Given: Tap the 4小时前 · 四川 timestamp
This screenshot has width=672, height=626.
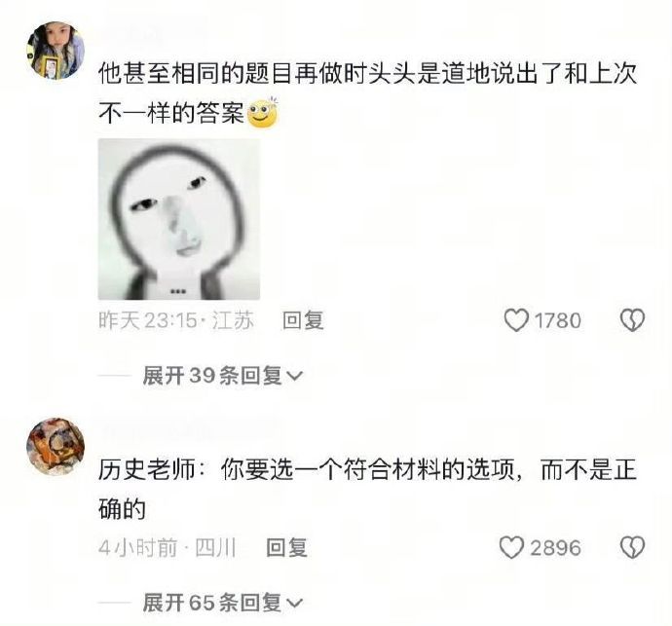Looking at the screenshot, I should click(x=168, y=547).
